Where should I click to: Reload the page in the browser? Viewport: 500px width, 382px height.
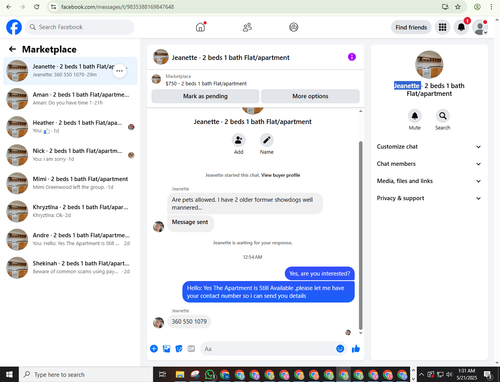[x=37, y=7]
